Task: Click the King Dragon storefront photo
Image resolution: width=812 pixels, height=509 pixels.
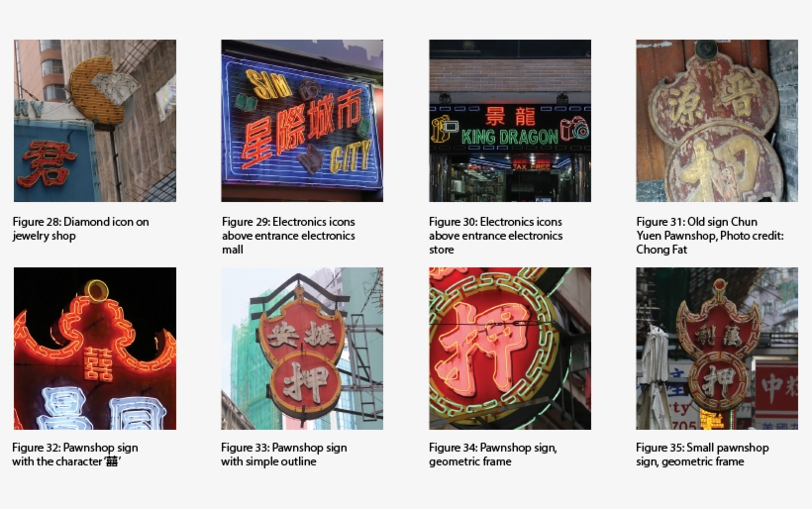Action: (510, 121)
